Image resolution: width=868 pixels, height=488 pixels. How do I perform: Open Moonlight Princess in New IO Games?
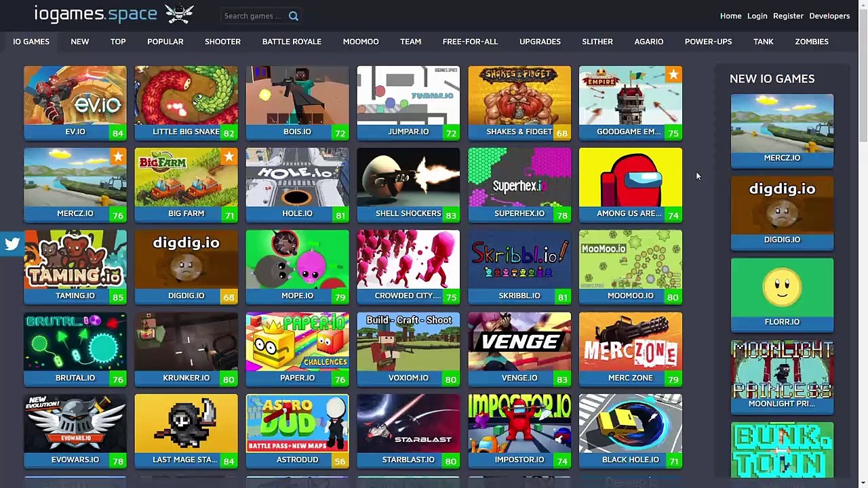pyautogui.click(x=782, y=376)
